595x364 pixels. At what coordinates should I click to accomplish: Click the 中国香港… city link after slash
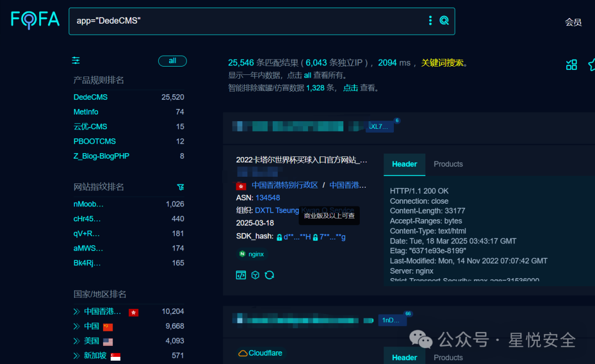pyautogui.click(x=348, y=185)
